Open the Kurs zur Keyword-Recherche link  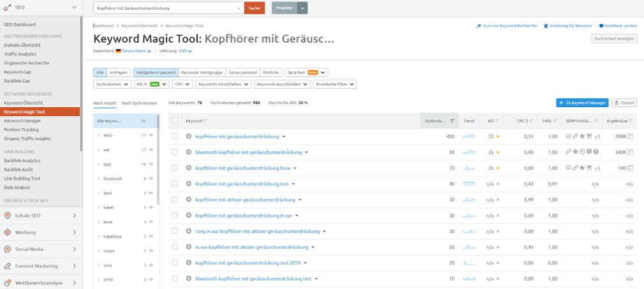(507, 26)
